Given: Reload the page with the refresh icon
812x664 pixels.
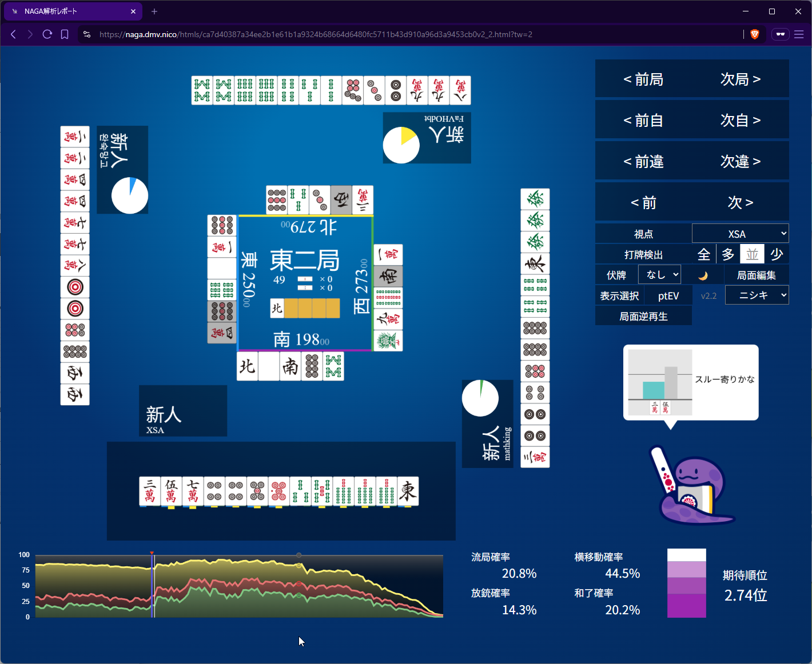Looking at the screenshot, I should click(x=47, y=34).
